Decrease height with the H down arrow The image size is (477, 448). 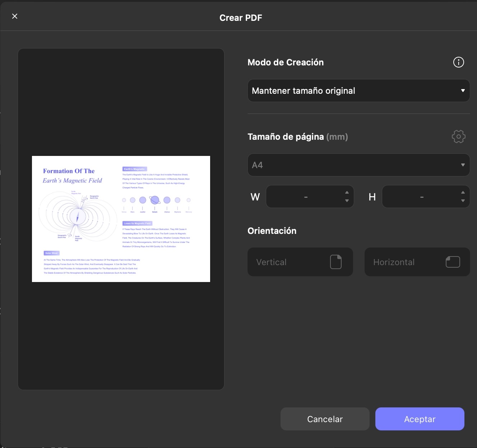[463, 201]
